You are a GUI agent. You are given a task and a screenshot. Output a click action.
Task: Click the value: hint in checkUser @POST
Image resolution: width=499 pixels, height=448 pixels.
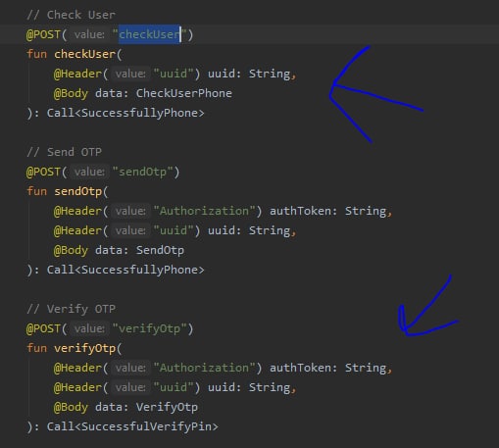[x=89, y=34]
